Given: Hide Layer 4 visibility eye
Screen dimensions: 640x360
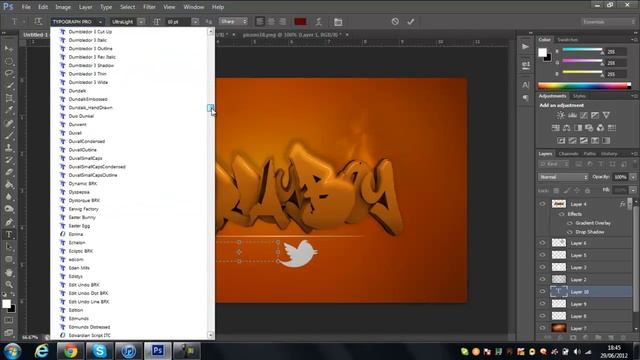Looking at the screenshot, I should click(x=542, y=204).
